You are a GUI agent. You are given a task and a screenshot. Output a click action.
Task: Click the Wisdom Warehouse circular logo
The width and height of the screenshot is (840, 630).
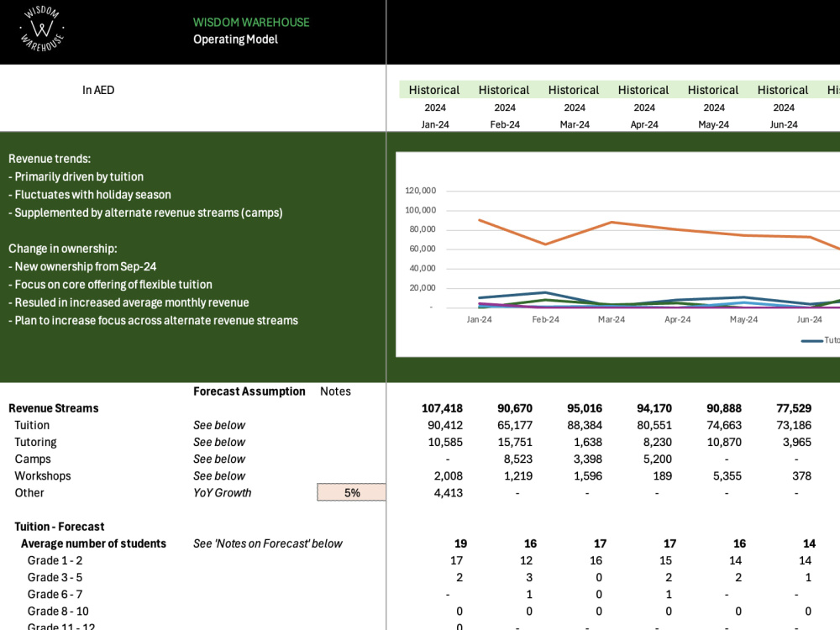(42, 29)
